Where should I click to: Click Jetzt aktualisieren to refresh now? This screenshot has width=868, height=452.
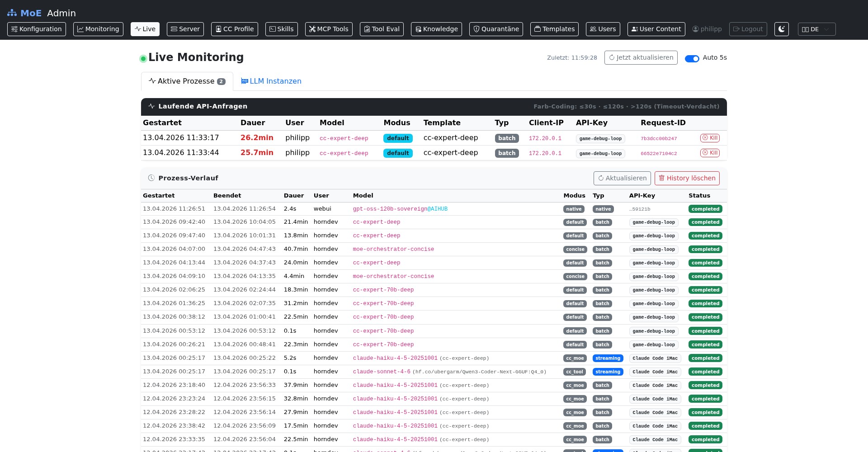(641, 57)
